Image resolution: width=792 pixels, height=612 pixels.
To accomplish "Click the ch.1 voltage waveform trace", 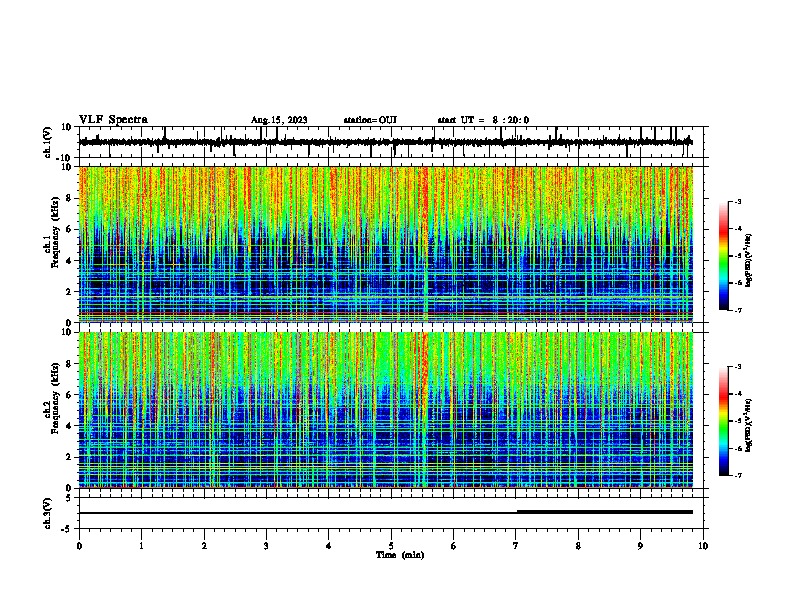I will click(385, 142).
